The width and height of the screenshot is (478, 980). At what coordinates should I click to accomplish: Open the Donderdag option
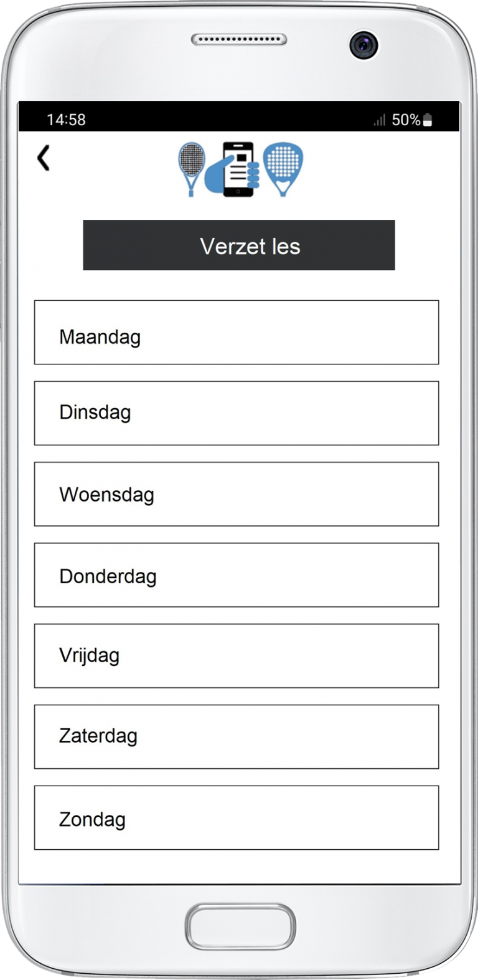pos(237,575)
